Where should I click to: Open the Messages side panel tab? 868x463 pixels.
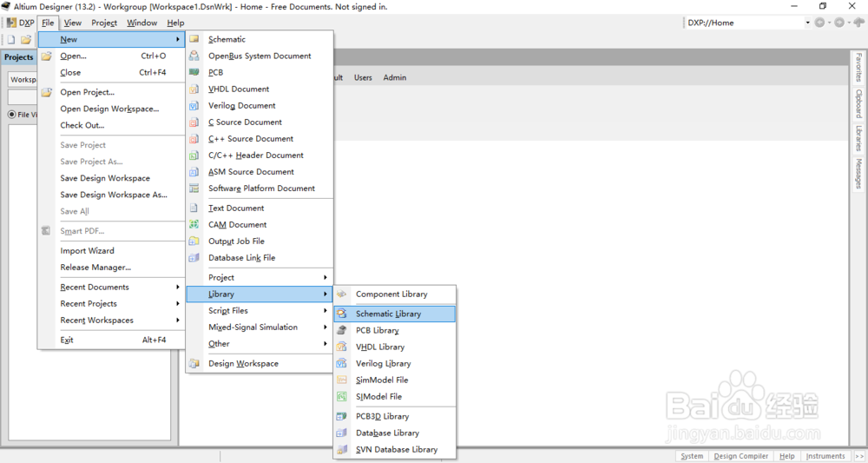tap(858, 174)
